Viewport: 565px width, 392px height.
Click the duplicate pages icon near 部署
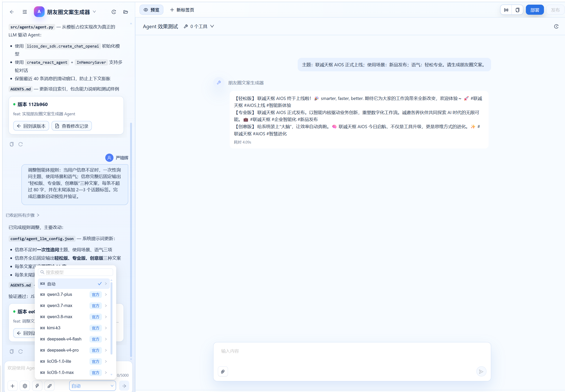pyautogui.click(x=517, y=10)
